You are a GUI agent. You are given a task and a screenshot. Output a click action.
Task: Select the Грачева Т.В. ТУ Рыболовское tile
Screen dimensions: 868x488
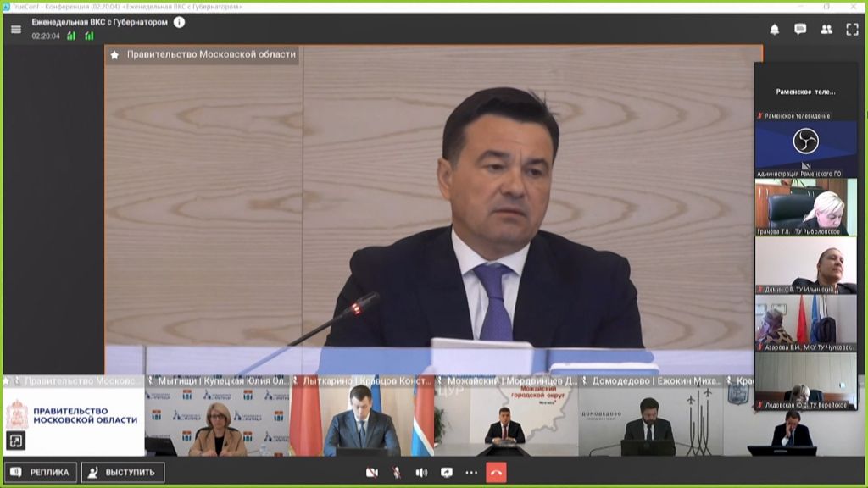pos(806,207)
